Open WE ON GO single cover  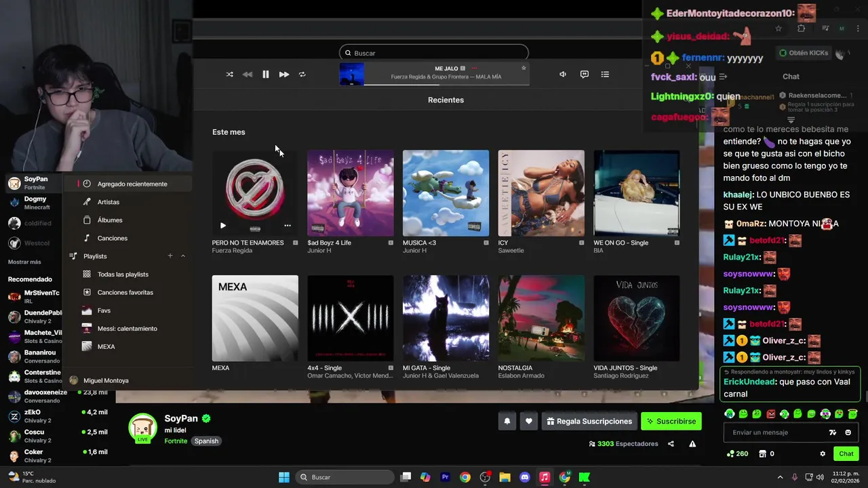click(637, 193)
